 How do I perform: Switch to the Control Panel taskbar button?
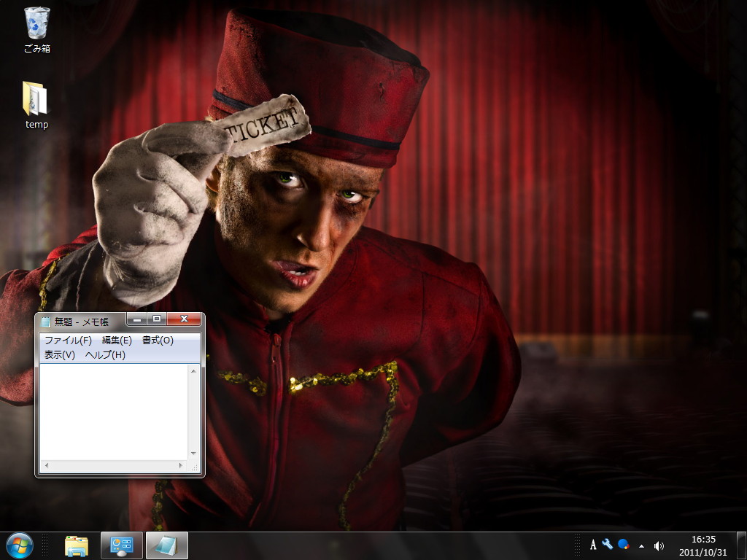click(122, 545)
